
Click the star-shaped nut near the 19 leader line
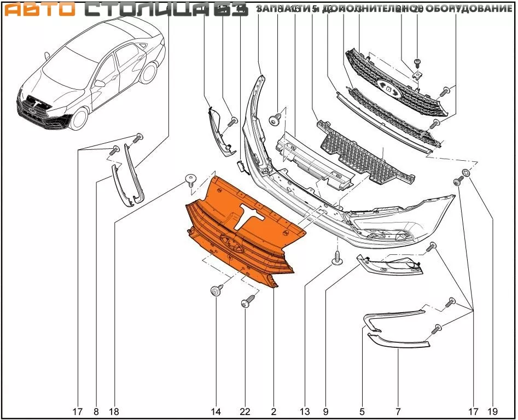tap(467, 173)
